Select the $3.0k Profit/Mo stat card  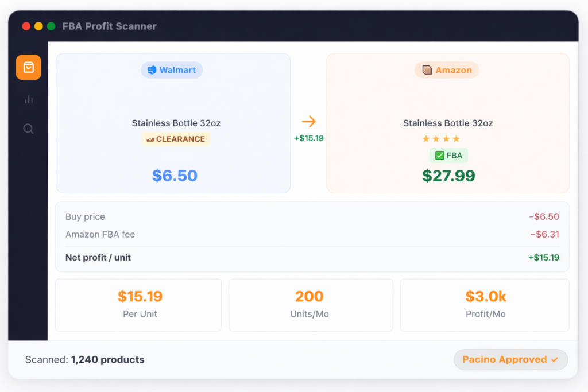click(485, 305)
